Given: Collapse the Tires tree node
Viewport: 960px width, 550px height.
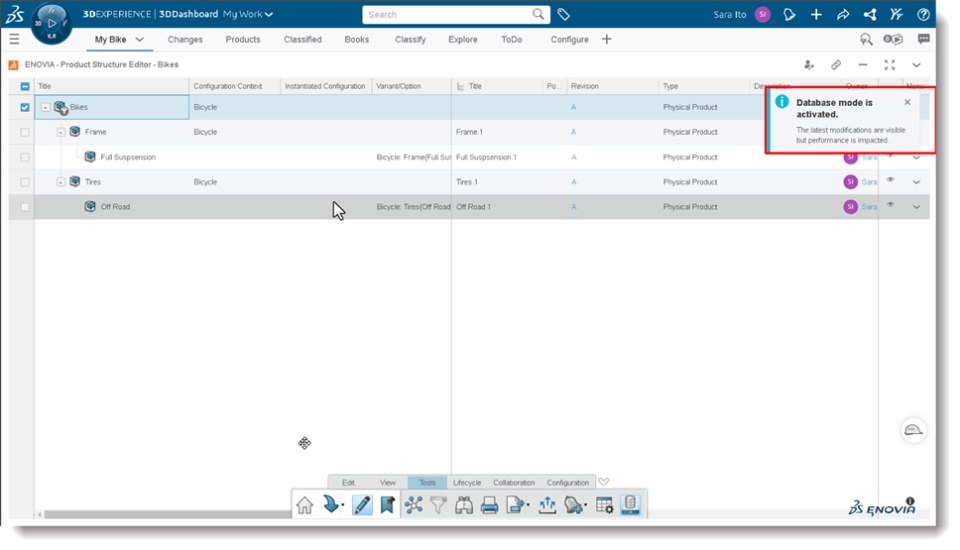Looking at the screenshot, I should [61, 182].
